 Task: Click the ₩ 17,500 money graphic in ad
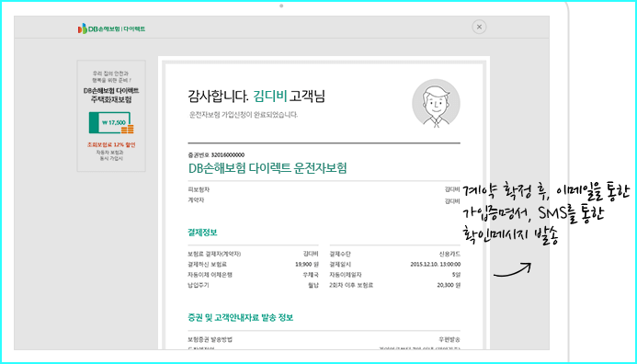click(111, 122)
